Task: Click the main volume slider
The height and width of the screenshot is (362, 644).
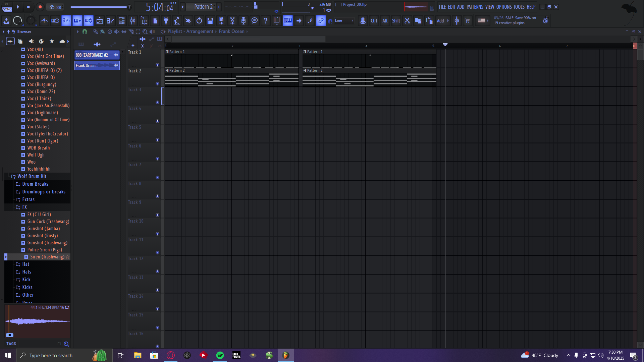Action: (100, 7)
